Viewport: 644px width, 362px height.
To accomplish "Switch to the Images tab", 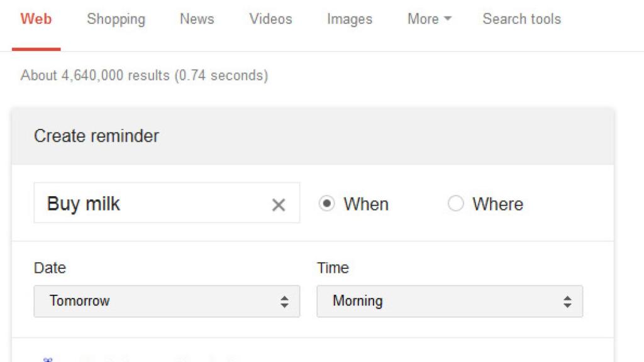I will tap(349, 19).
